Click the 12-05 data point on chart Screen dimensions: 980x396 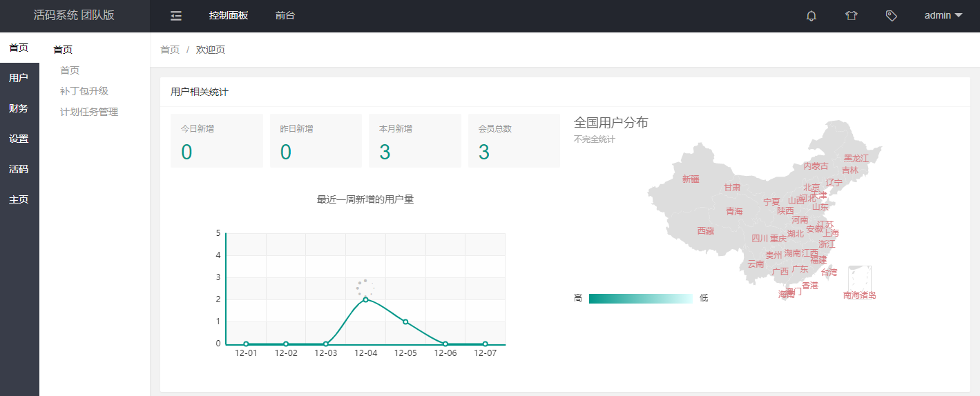point(405,321)
